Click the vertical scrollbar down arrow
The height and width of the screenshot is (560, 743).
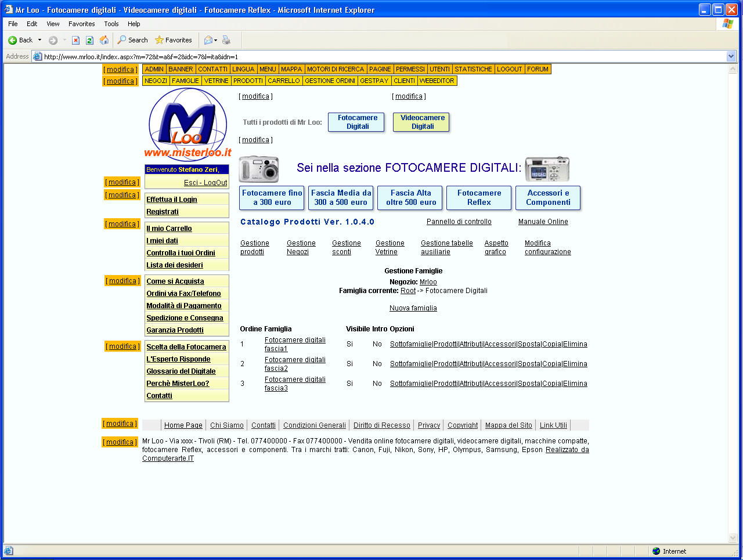(733, 538)
